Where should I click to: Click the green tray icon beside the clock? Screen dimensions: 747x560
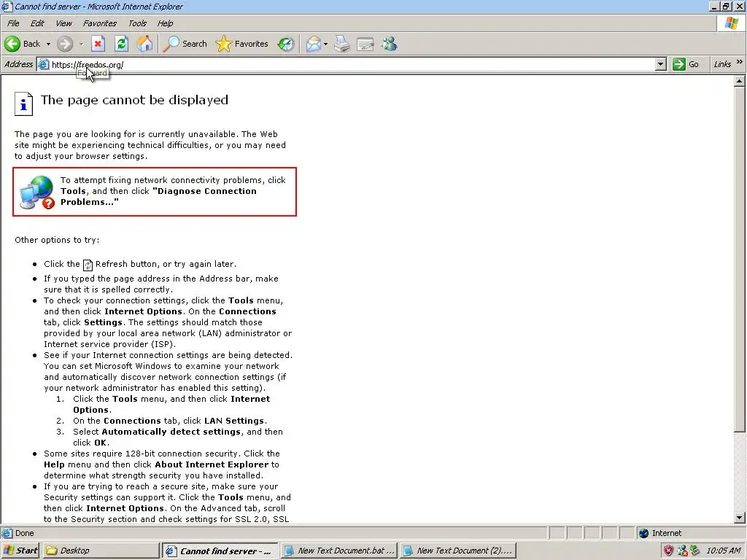695,551
